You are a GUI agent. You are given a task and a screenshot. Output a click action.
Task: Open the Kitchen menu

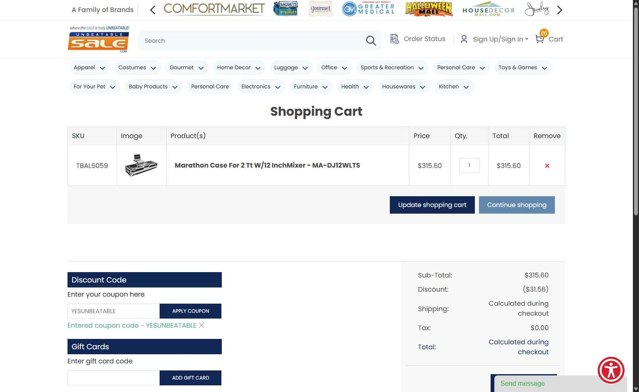[x=454, y=87]
